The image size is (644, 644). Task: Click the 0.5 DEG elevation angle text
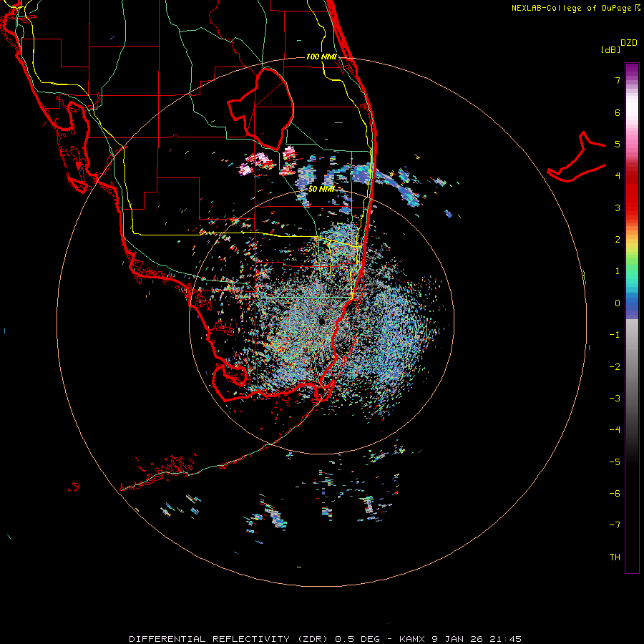(357, 639)
